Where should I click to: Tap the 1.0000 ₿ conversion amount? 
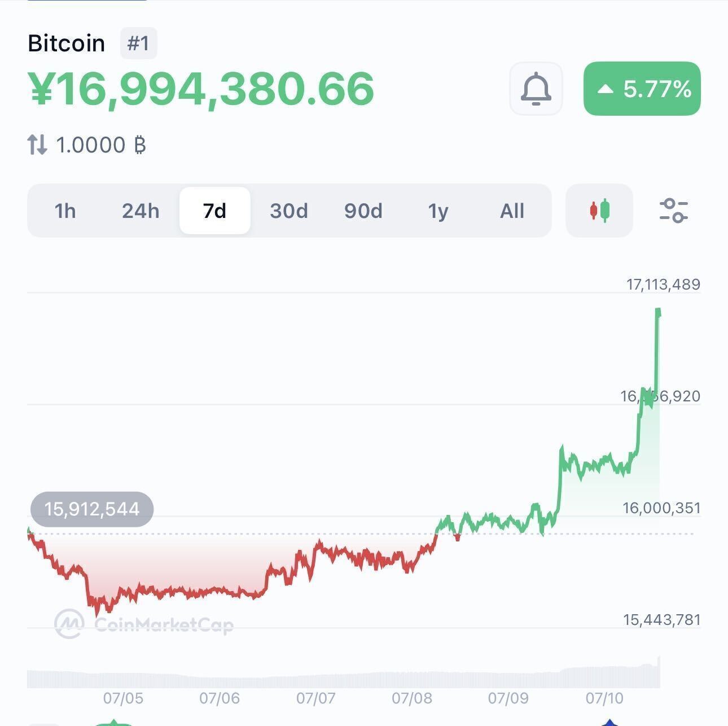pyautogui.click(x=101, y=145)
